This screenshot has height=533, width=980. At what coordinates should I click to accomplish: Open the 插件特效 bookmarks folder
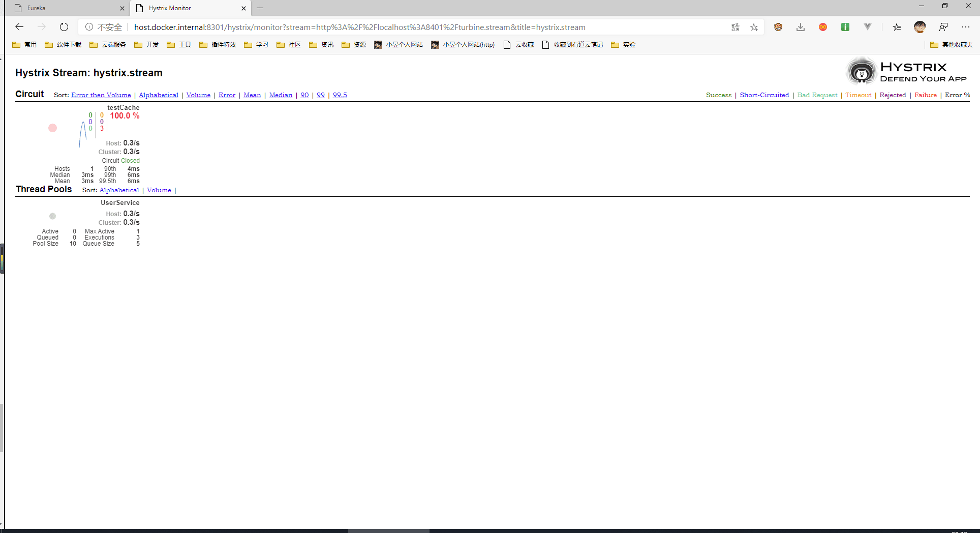point(218,45)
